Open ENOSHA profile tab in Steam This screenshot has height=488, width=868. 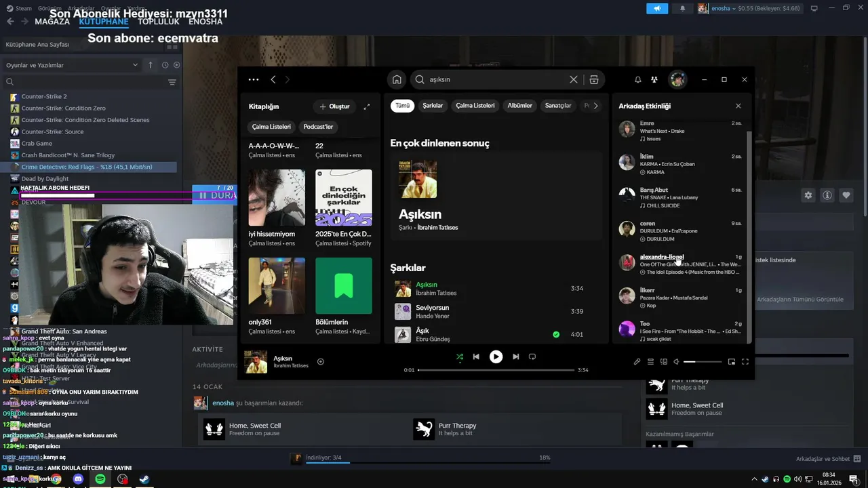coord(205,22)
